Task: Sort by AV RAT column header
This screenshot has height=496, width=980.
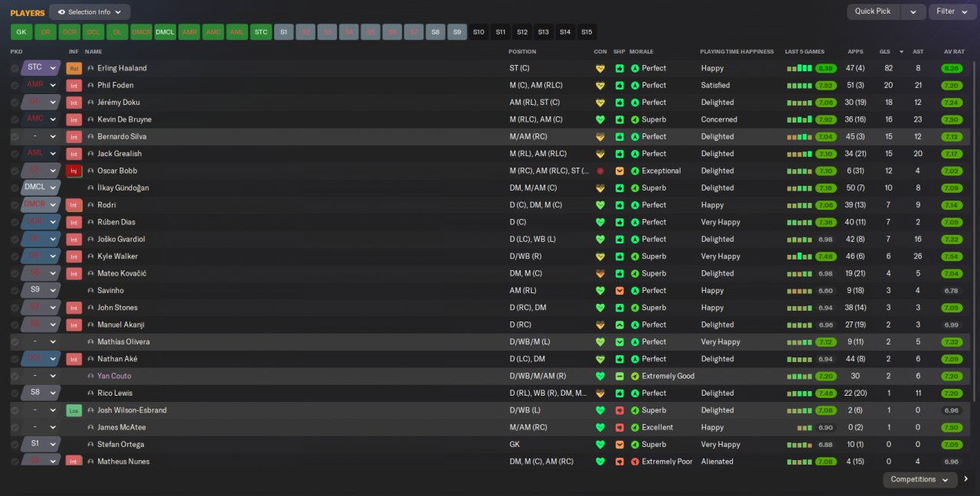Action: coord(953,52)
